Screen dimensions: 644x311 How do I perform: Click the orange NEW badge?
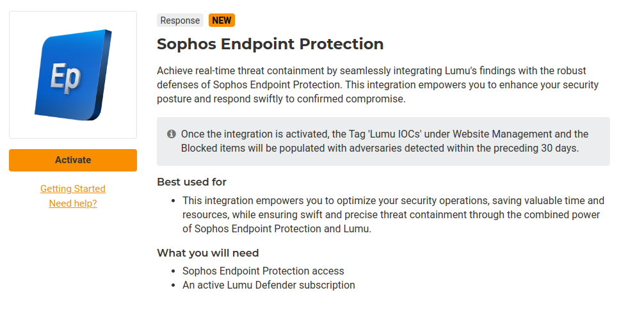(x=221, y=20)
